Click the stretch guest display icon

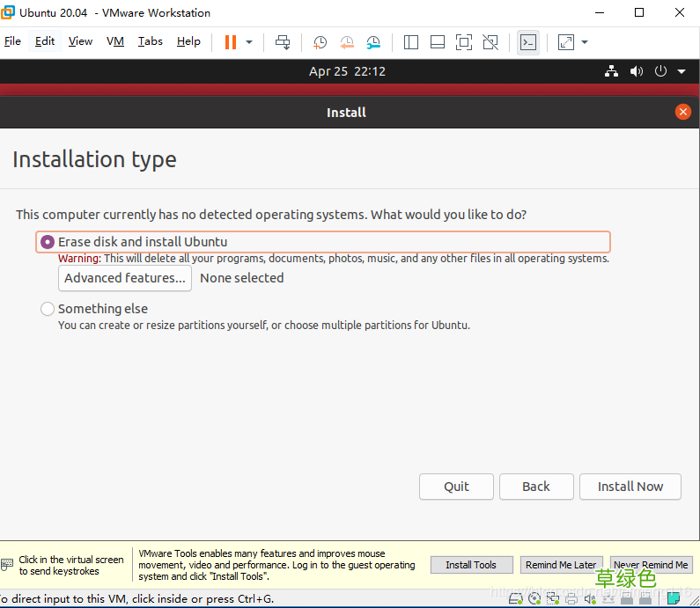[x=565, y=42]
